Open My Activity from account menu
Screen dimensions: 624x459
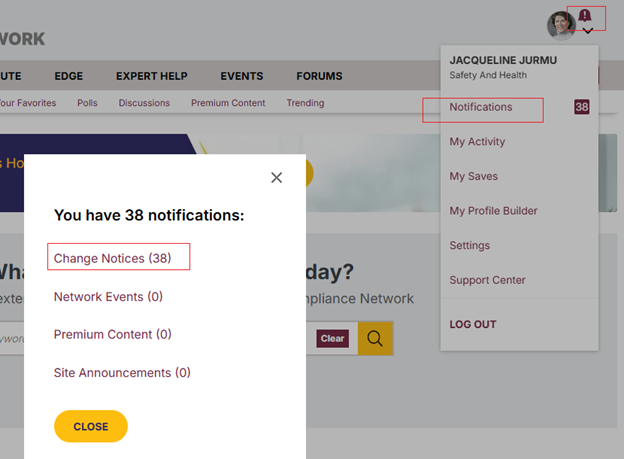(x=477, y=142)
